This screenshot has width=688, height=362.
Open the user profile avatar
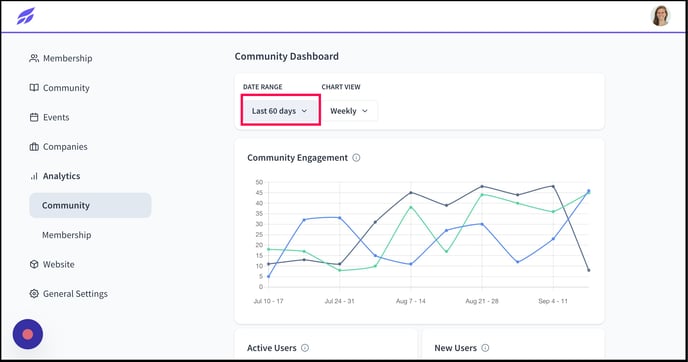click(660, 16)
